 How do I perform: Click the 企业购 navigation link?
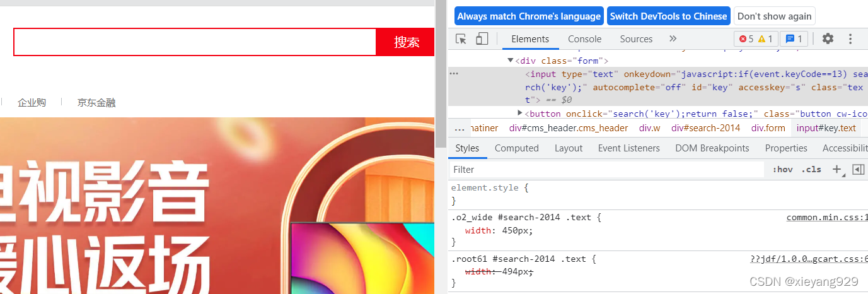click(x=32, y=102)
